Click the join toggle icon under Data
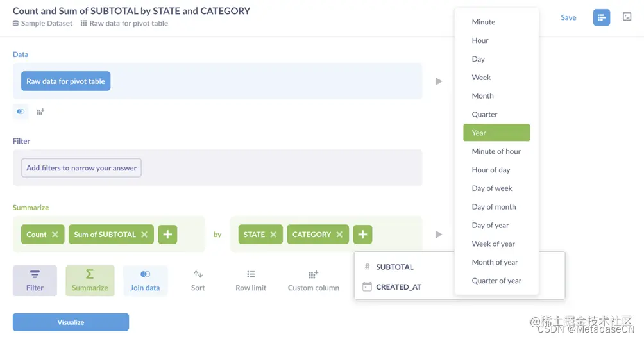The height and width of the screenshot is (339, 644). 21,112
